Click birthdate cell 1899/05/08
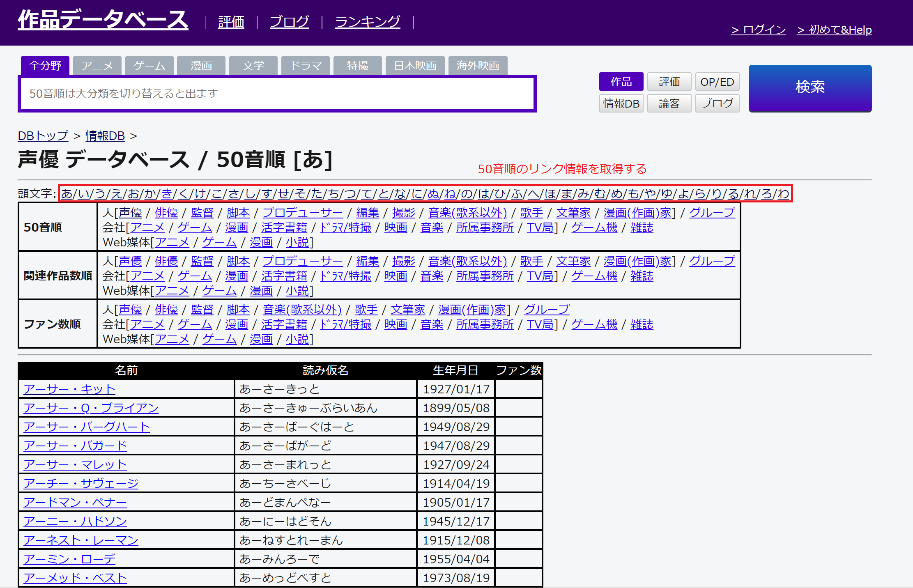The image size is (913, 588). (456, 408)
